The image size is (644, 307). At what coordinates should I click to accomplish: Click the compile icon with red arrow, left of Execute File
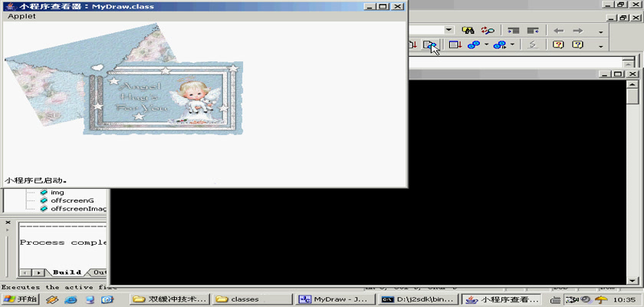coord(412,45)
